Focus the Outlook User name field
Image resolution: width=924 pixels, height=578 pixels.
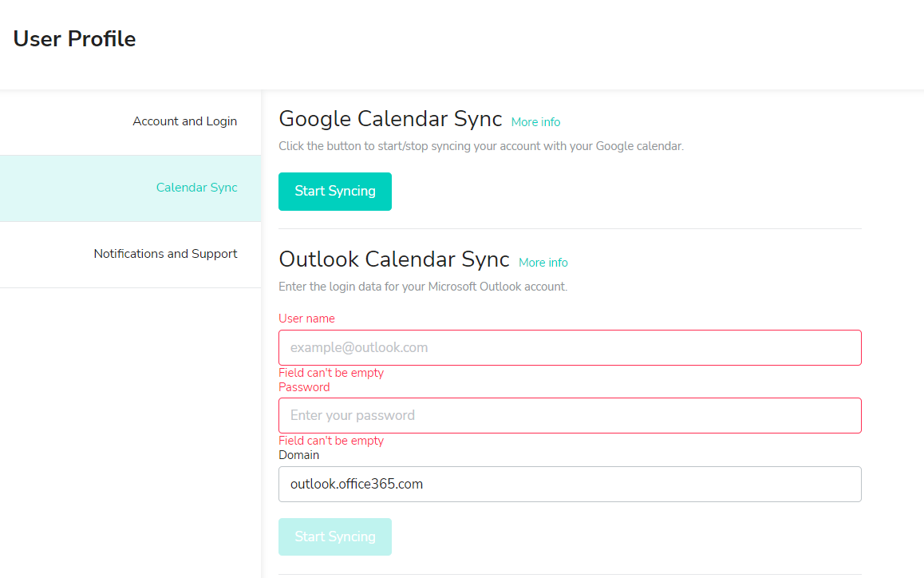click(570, 347)
